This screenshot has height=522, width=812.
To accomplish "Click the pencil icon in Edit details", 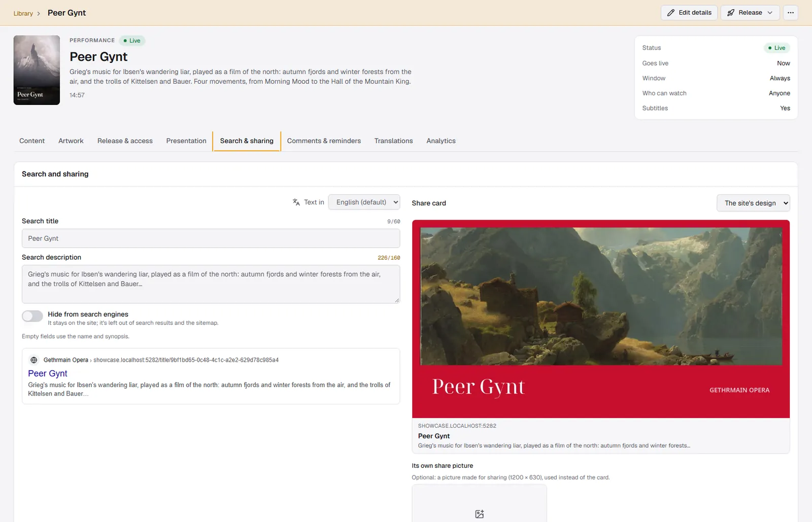I will (671, 13).
